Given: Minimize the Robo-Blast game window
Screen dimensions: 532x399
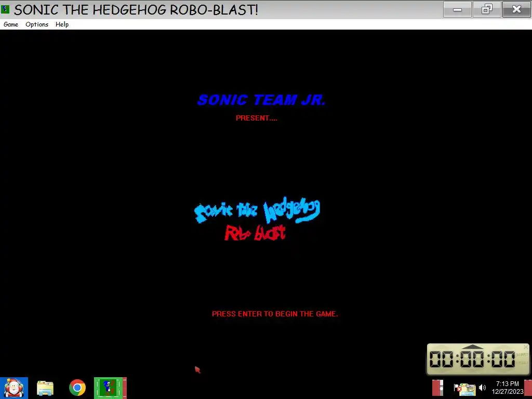Looking at the screenshot, I should coord(457,9).
